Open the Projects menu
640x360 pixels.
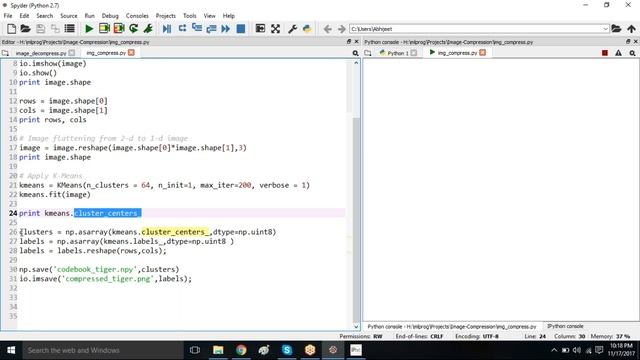(x=165, y=16)
